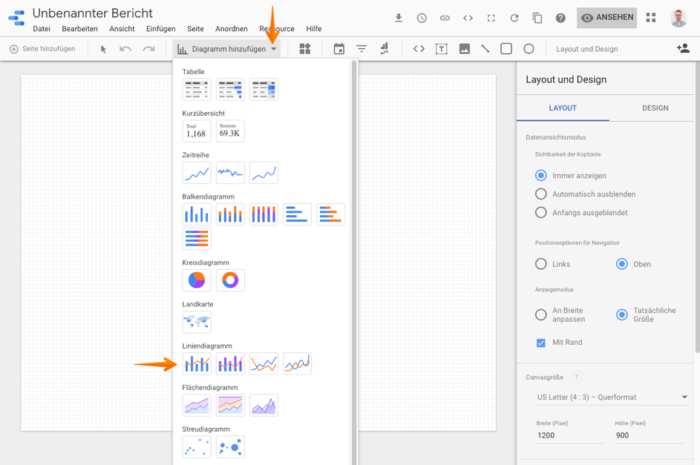This screenshot has height=465, width=700.
Task: Open the Hilfe menu
Action: point(314,29)
